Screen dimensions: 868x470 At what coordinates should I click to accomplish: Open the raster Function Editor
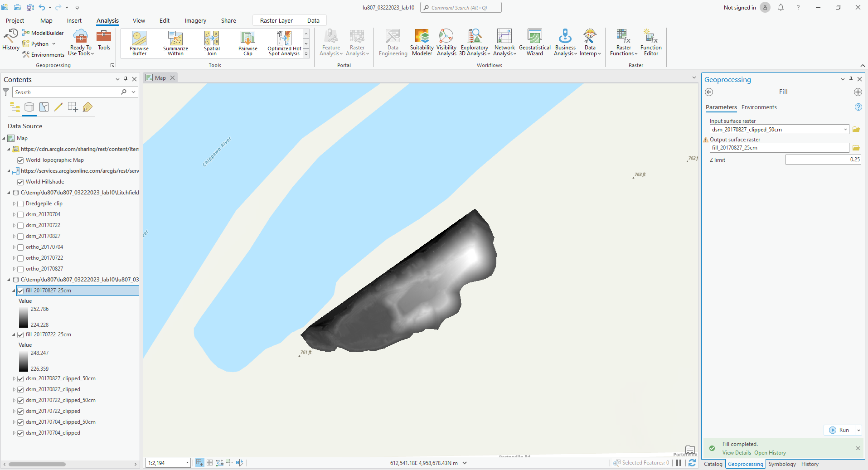tap(651, 43)
